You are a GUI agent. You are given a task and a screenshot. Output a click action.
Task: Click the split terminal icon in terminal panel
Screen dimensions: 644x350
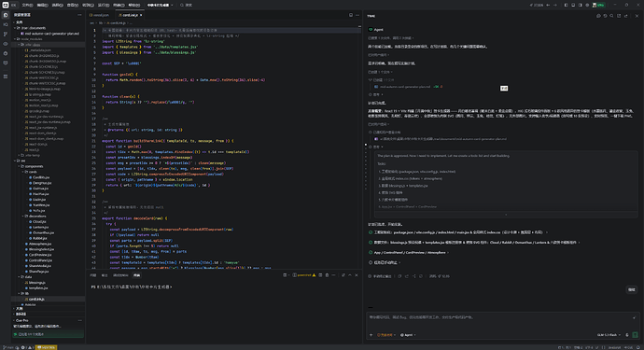pyautogui.click(x=321, y=275)
